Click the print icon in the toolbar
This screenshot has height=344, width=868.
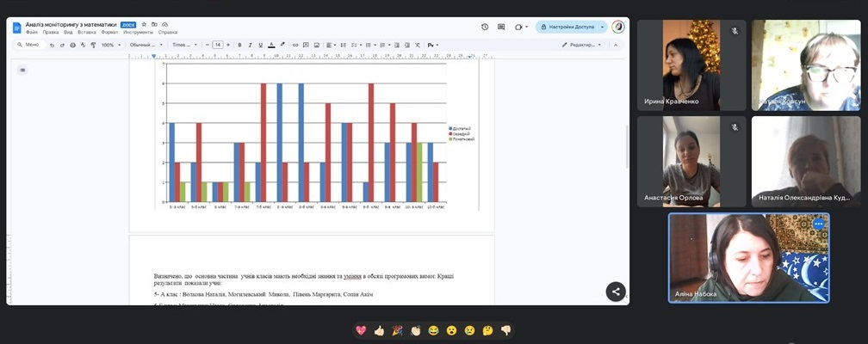point(72,45)
